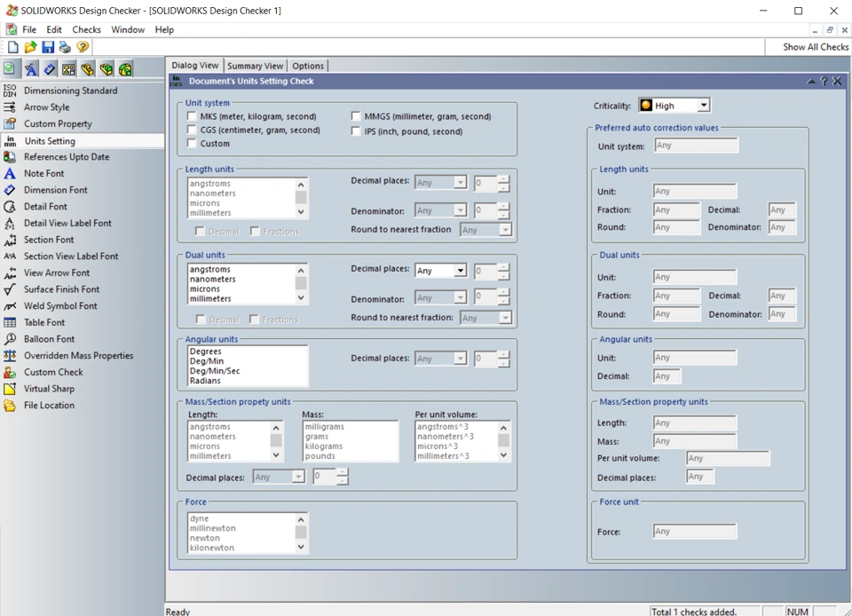
Task: Select the Table Font check icon
Action: coord(10,323)
